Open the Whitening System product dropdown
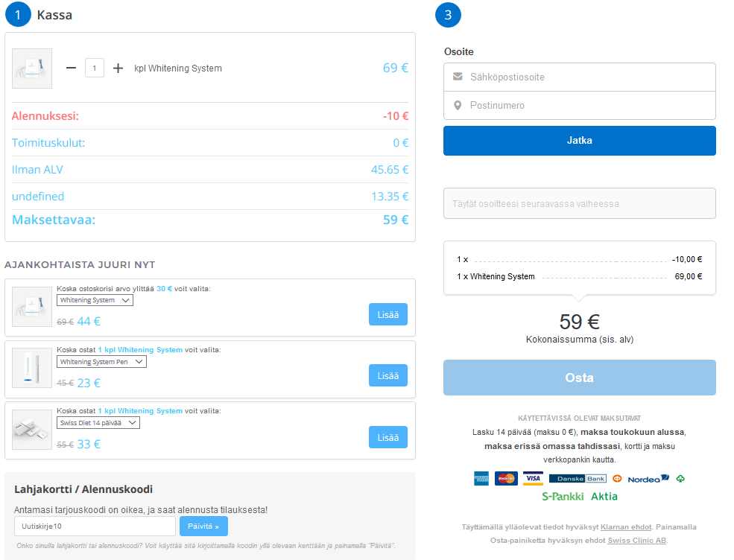734x560 pixels. tap(95, 300)
